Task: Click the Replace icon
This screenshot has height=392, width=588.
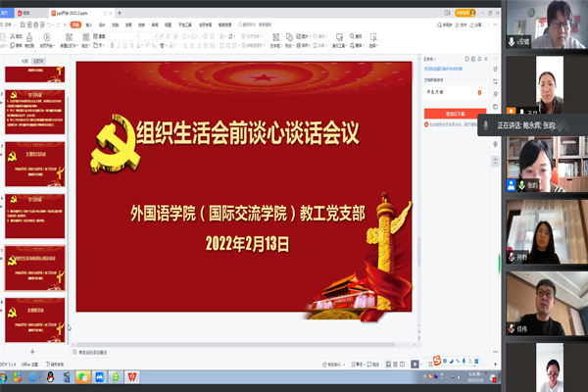Action: tap(353, 46)
